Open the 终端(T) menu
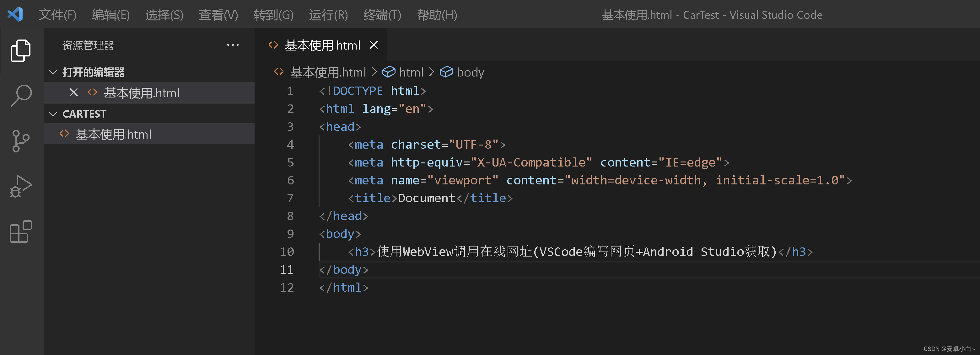 pos(382,15)
